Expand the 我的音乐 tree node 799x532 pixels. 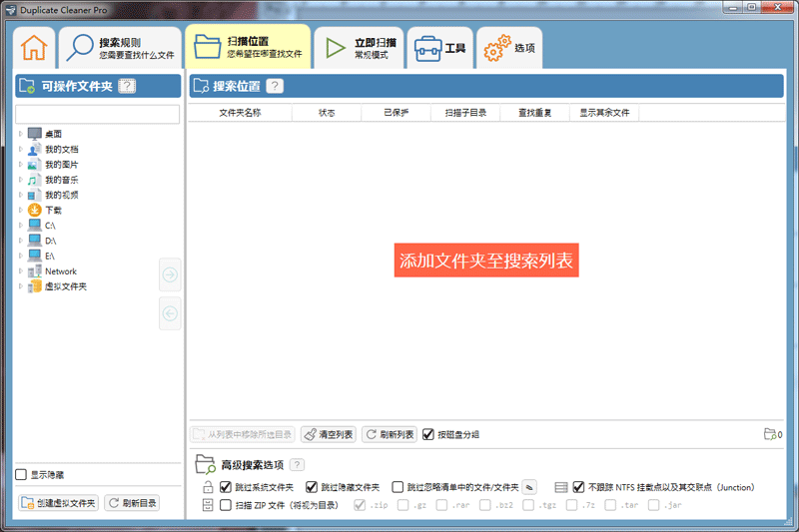[21, 180]
